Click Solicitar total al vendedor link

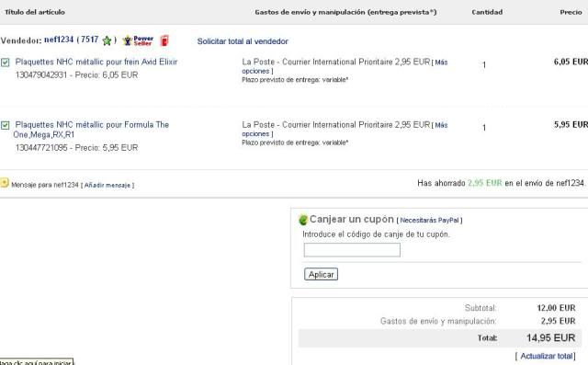click(243, 41)
